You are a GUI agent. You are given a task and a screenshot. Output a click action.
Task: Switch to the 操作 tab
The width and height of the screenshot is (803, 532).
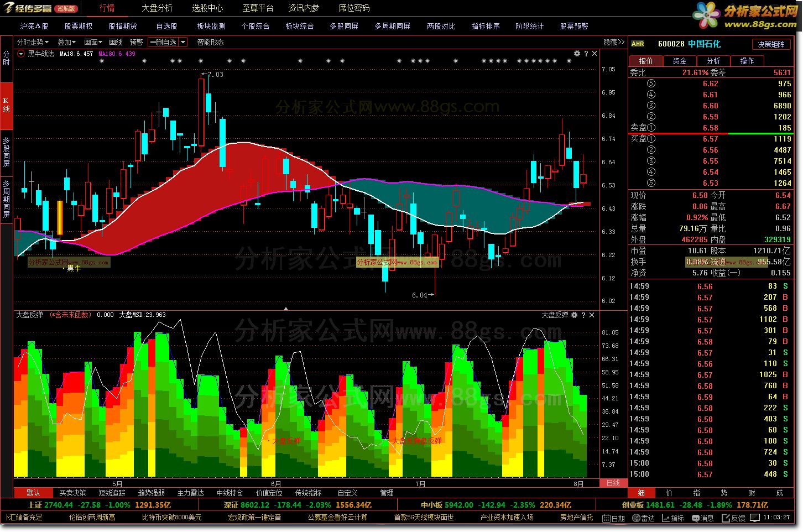747,61
